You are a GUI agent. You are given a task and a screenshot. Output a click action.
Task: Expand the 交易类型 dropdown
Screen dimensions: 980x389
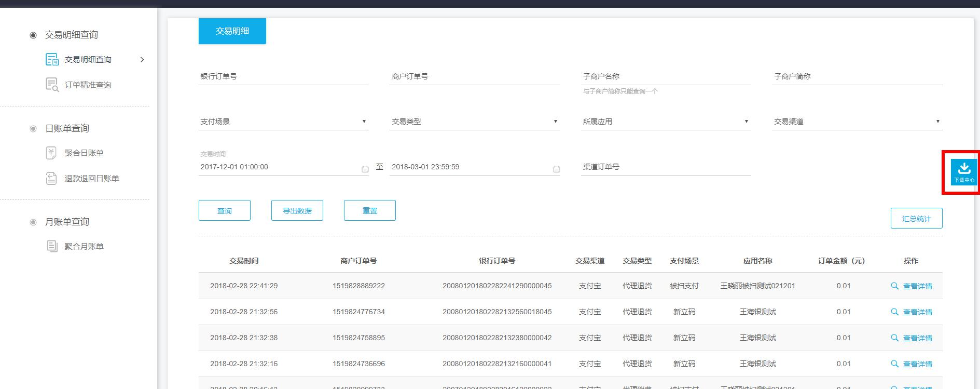[x=475, y=122]
